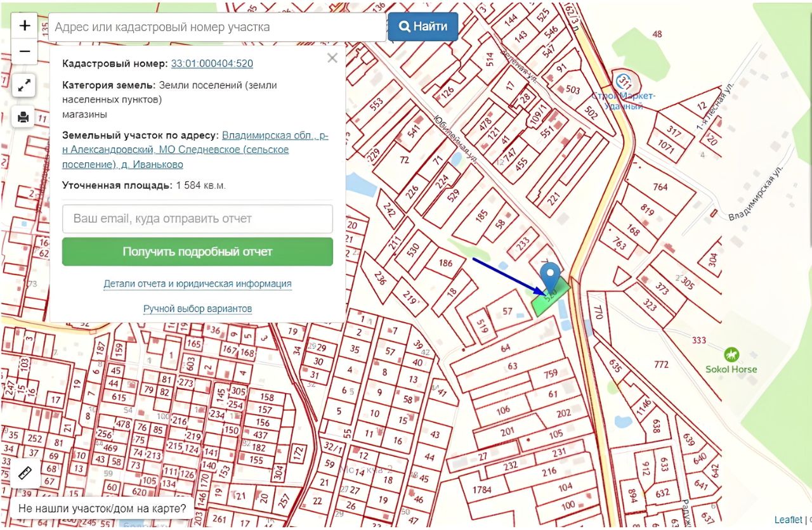Click the Sokol Horse map icon
The image size is (812, 530).
[731, 354]
